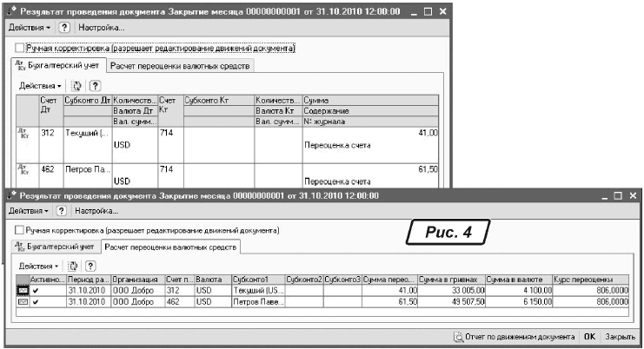The height and width of the screenshot is (349, 644).
Task: Switch to Расчет переоценки валютных средств tab in upper window
Action: (181, 66)
